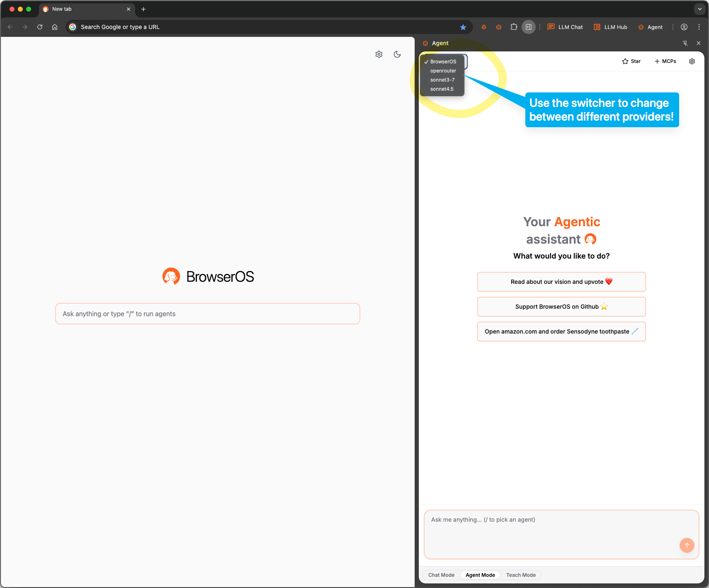Open the browser home page
The image size is (709, 588).
pyautogui.click(x=55, y=27)
